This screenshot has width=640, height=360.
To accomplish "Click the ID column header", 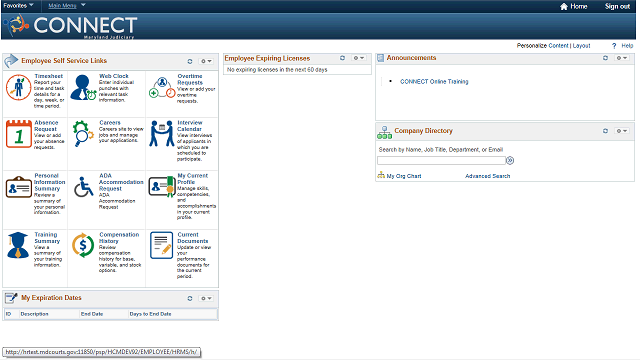I will coord(8,314).
